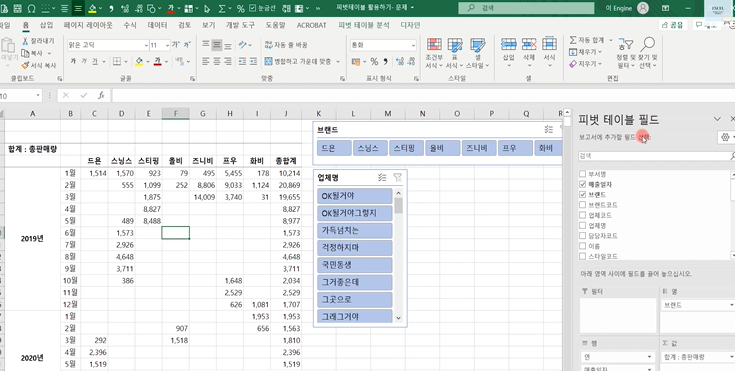
Task: Click the Format cells (서식) icon in Cells group
Action: pos(549,44)
